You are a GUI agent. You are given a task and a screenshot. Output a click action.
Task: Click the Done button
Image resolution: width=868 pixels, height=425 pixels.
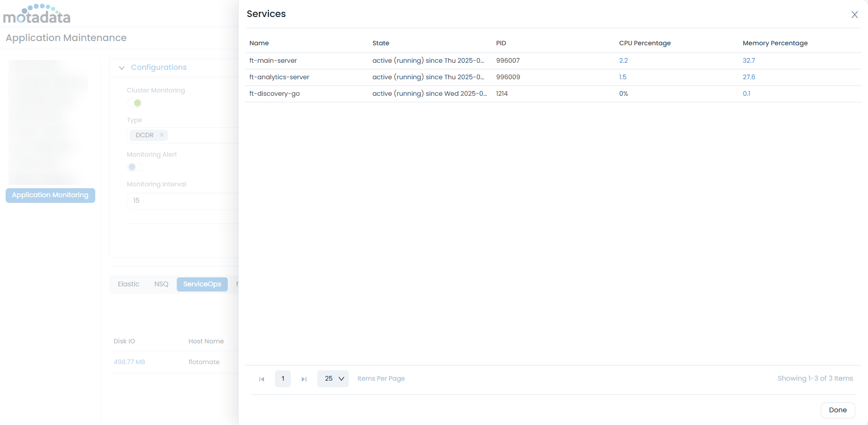(837, 410)
